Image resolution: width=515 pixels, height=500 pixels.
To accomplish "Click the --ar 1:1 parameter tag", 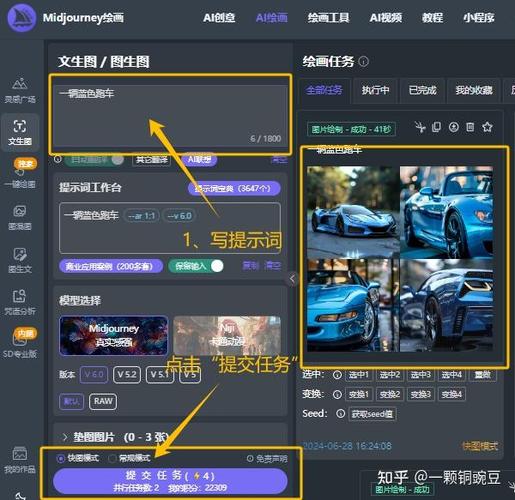I will (x=142, y=216).
